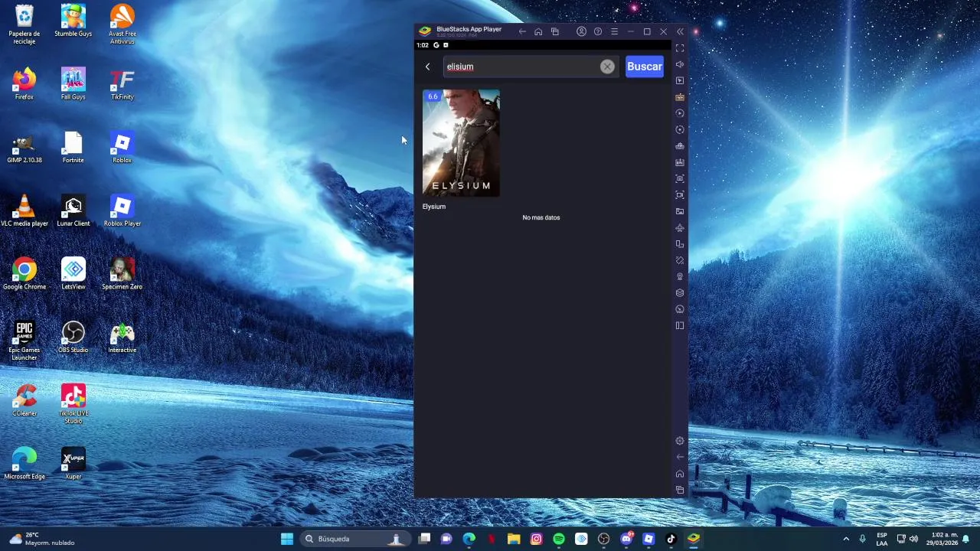Show hidden system tray icons
980x551 pixels.
click(846, 539)
